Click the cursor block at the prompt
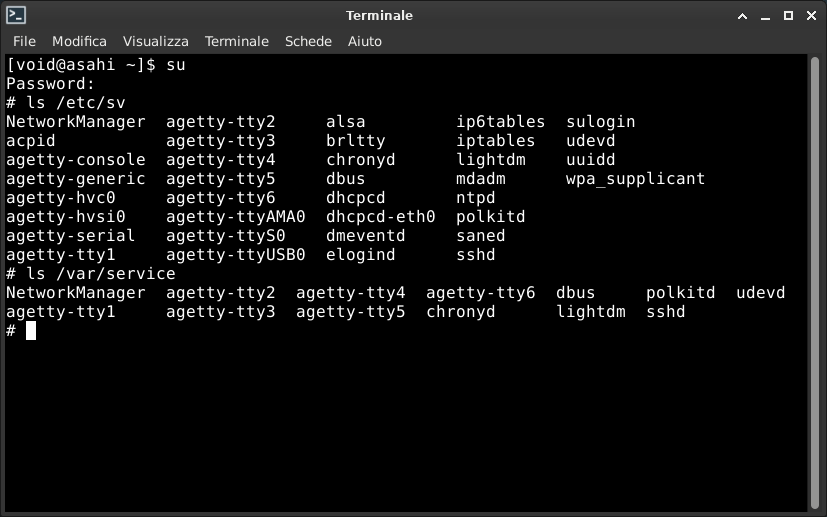 [x=31, y=330]
